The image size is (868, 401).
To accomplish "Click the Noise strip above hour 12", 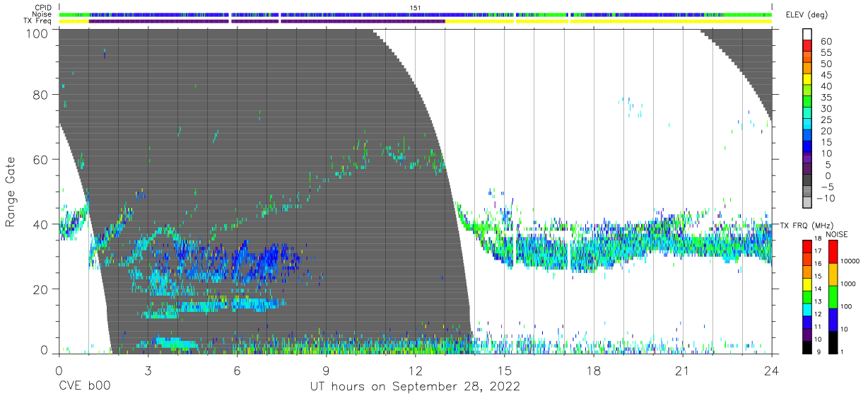I will pos(416,14).
